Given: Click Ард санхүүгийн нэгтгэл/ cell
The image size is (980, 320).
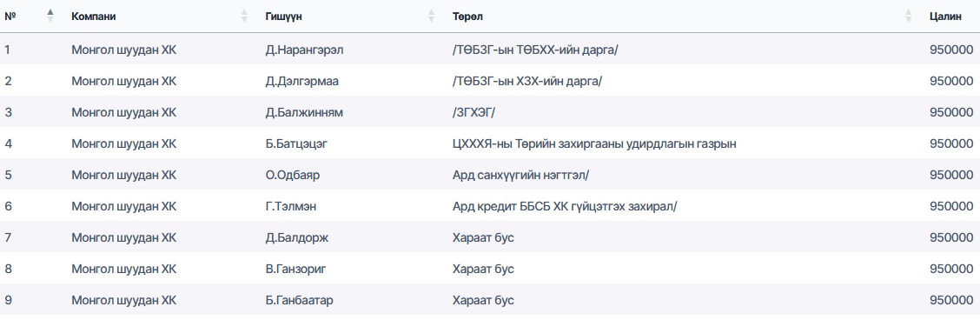Looking at the screenshot, I should click(520, 175).
